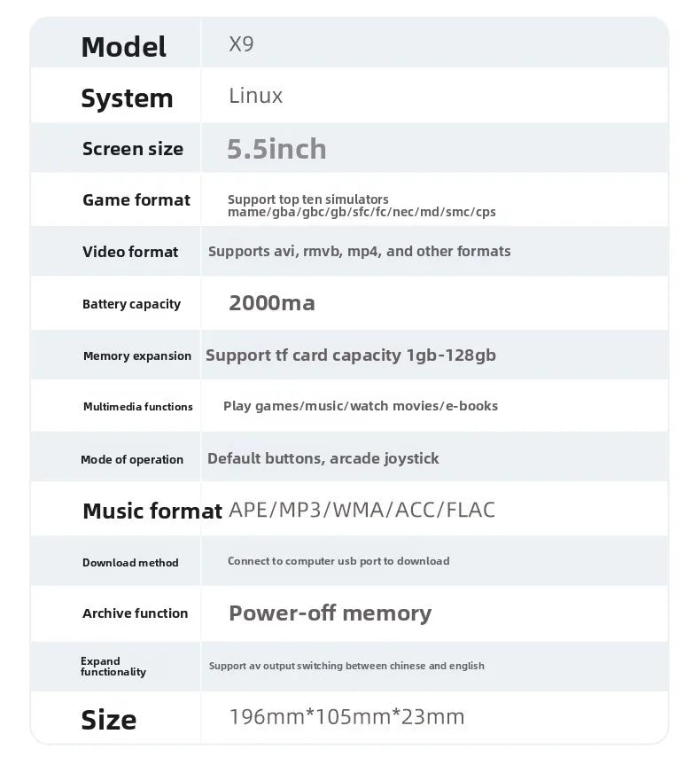Image resolution: width=700 pixels, height=773 pixels.
Task: Click the Video format label
Action: pyautogui.click(x=130, y=252)
